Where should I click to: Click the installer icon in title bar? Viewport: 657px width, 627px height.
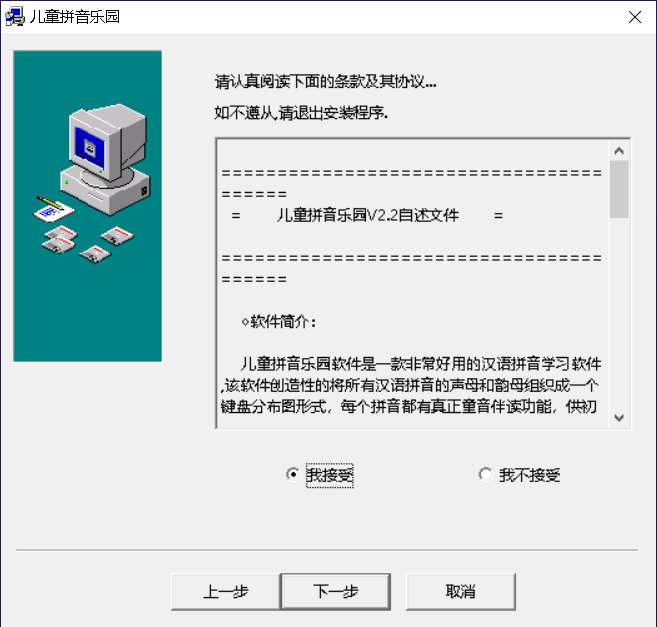click(x=15, y=17)
